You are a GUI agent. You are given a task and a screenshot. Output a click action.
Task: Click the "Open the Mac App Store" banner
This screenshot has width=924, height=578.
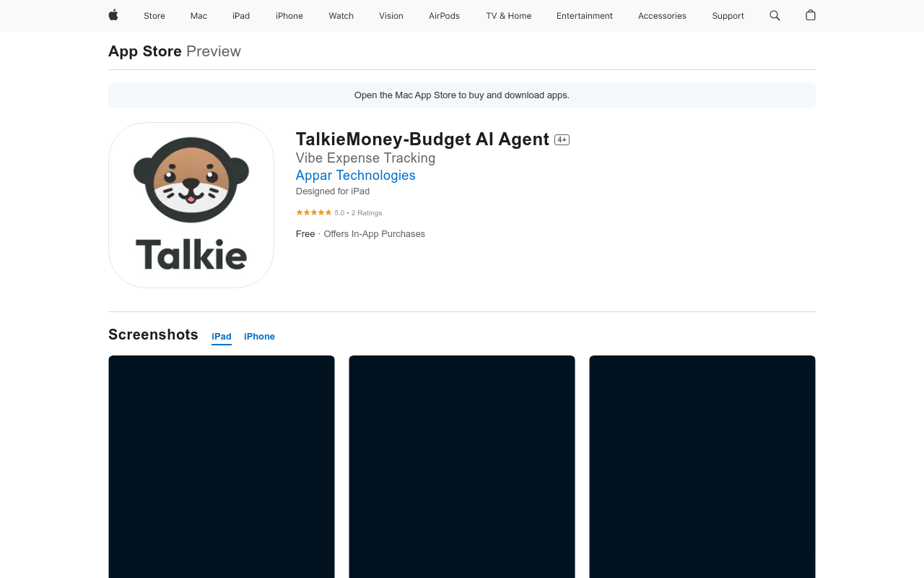coord(462,95)
